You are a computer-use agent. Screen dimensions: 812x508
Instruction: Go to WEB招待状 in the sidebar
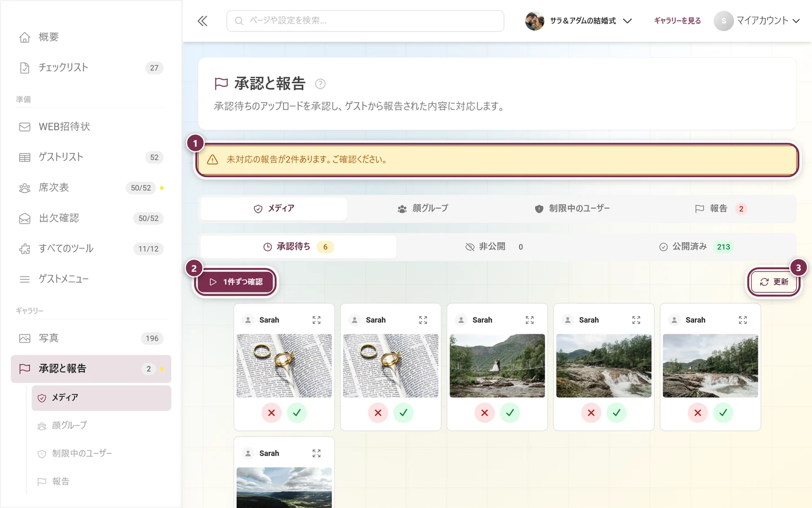[91, 127]
